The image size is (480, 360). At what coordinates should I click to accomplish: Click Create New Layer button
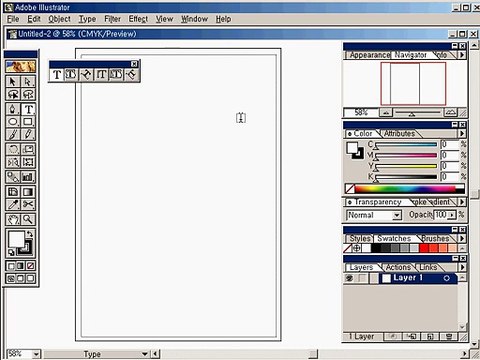pos(430,337)
